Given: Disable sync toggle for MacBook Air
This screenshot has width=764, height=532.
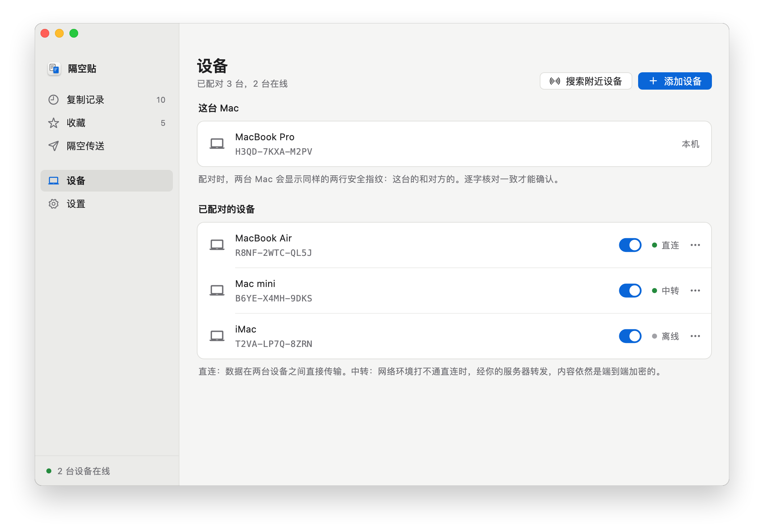Looking at the screenshot, I should pos(630,245).
